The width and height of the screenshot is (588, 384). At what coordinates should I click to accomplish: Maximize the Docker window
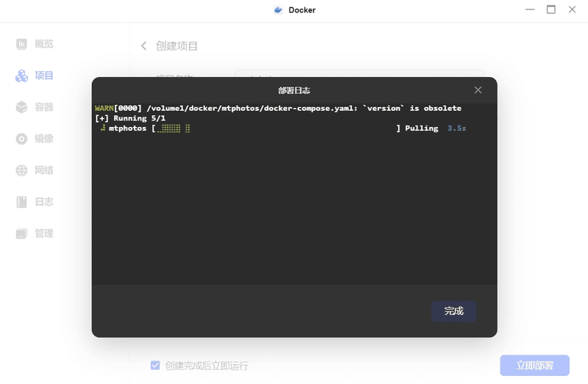tap(551, 10)
